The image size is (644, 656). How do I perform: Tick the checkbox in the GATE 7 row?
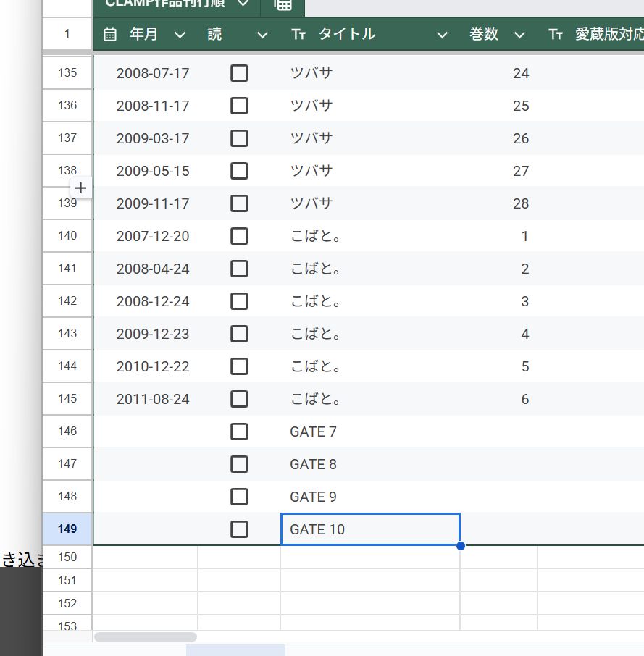pos(239,432)
